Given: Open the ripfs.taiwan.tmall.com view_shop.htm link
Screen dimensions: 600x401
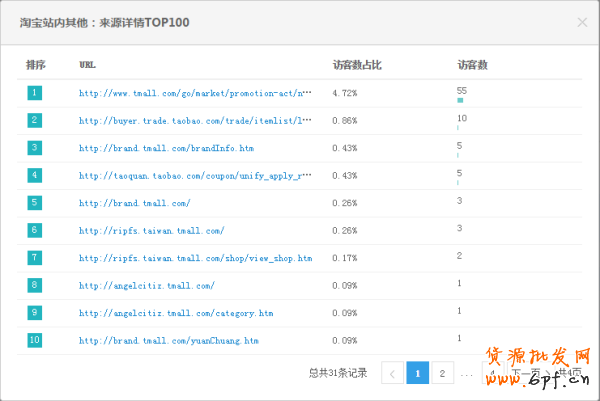Looking at the screenshot, I should [195, 258].
